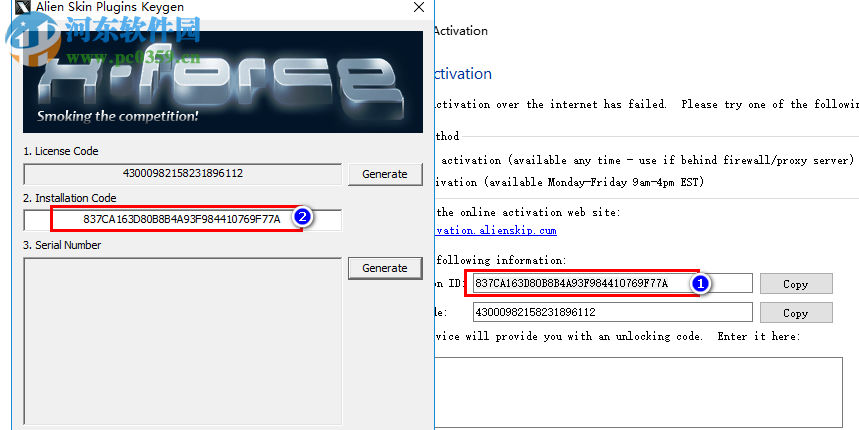Click the Installation Code field in Keygen
859x430 pixels.
pyautogui.click(x=182, y=220)
